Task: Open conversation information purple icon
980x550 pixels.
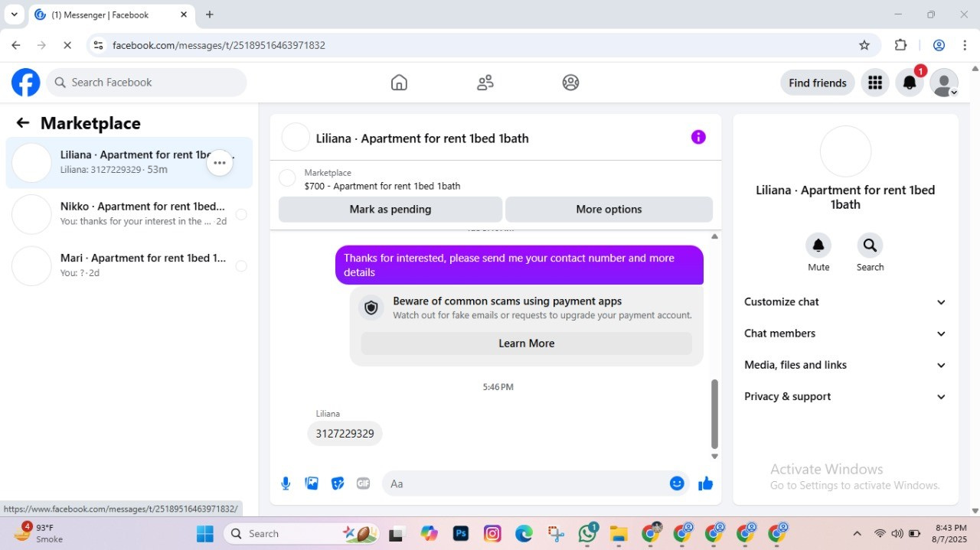Action: pos(698,137)
